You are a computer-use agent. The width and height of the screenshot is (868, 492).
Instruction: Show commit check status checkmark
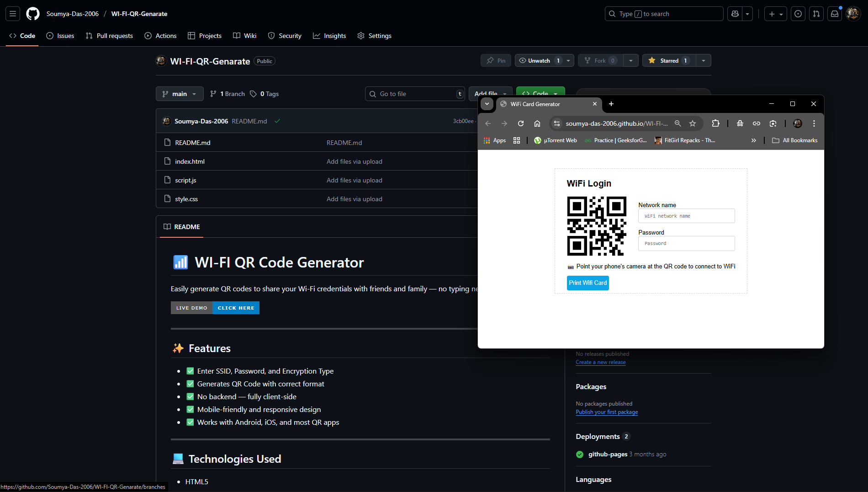[x=277, y=121]
